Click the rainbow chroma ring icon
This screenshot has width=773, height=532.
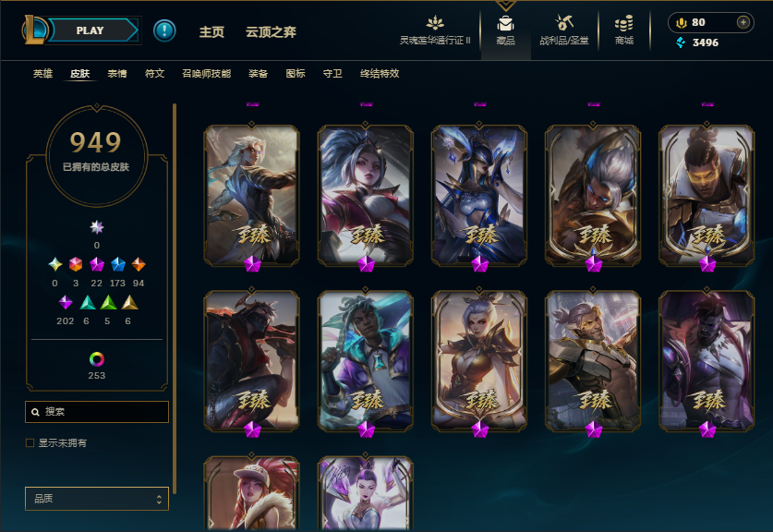pos(97,359)
